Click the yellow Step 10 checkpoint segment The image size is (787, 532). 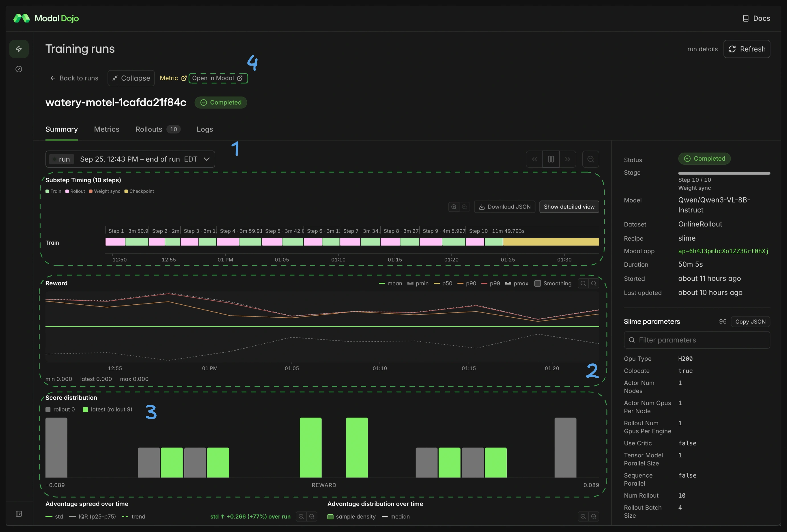[551, 242]
